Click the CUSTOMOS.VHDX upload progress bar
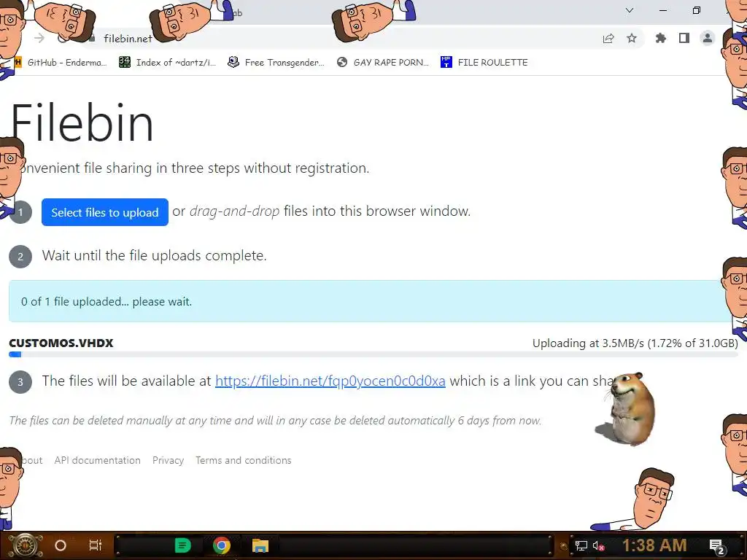The image size is (747, 560). pos(373,354)
